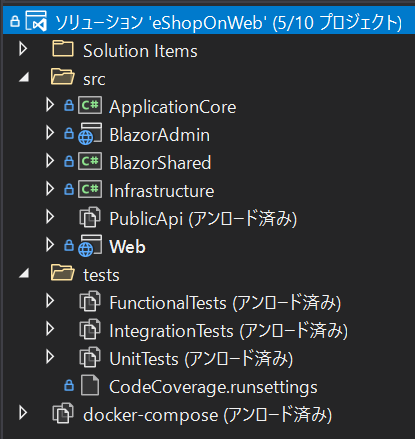Expand the PublicApi unloaded project

(50, 217)
